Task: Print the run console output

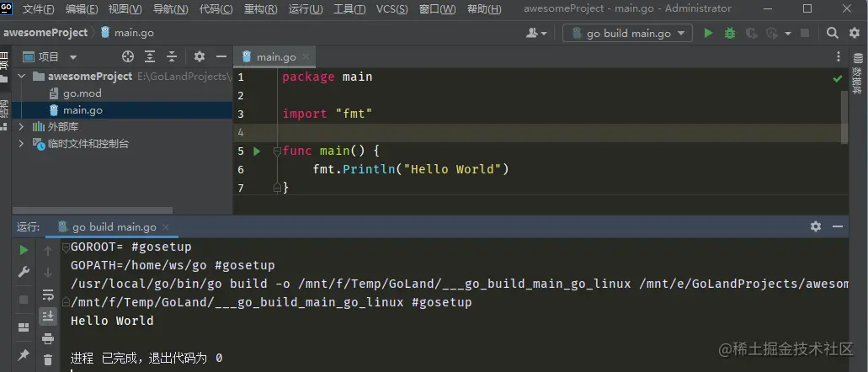Action: tap(48, 338)
